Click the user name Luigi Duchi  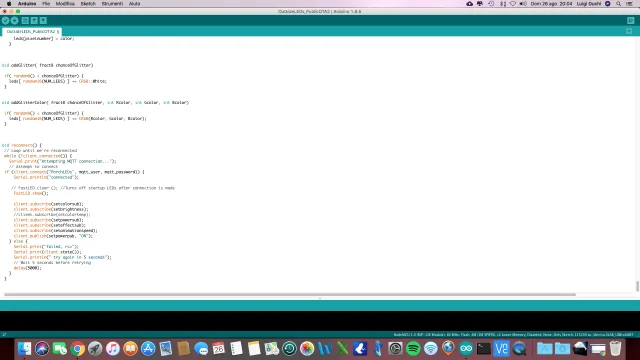tap(589, 4)
